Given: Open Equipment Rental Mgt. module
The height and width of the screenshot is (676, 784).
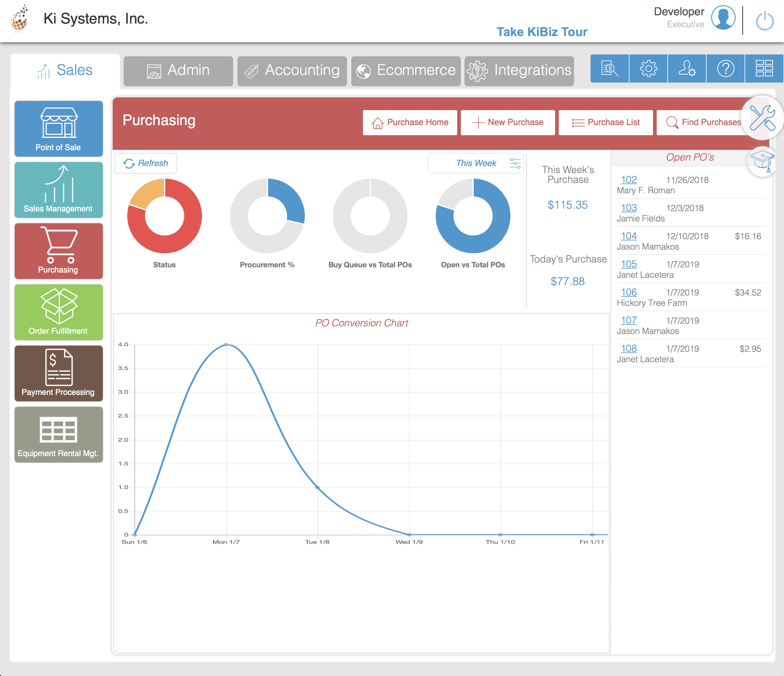Looking at the screenshot, I should [59, 435].
